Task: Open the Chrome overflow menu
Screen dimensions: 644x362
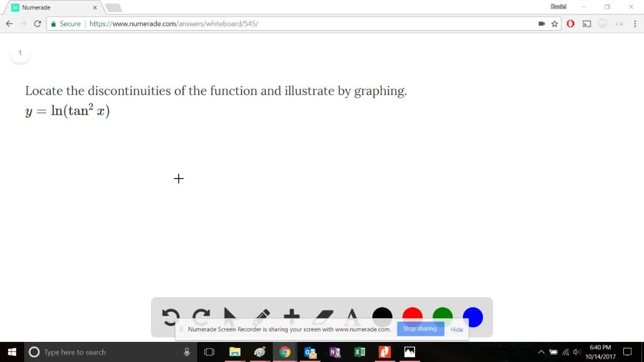Action: pyautogui.click(x=635, y=23)
